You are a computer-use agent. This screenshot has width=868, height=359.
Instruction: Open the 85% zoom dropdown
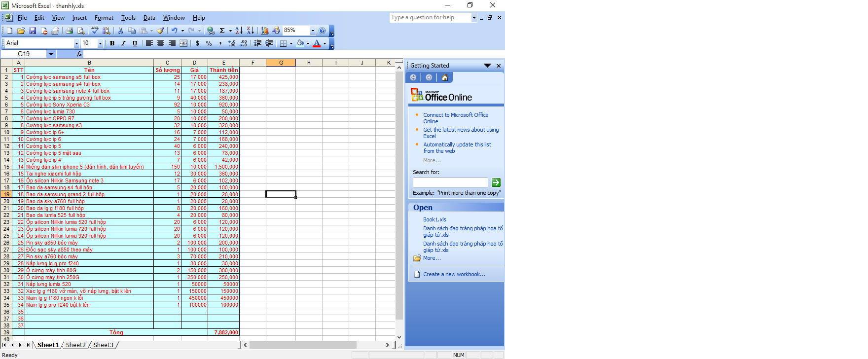coord(313,31)
